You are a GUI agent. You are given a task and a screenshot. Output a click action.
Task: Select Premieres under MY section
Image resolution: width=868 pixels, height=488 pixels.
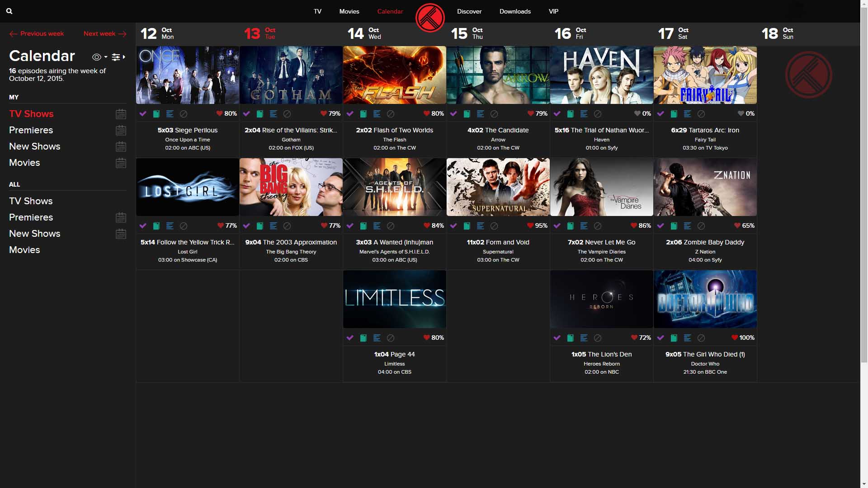[x=31, y=130]
